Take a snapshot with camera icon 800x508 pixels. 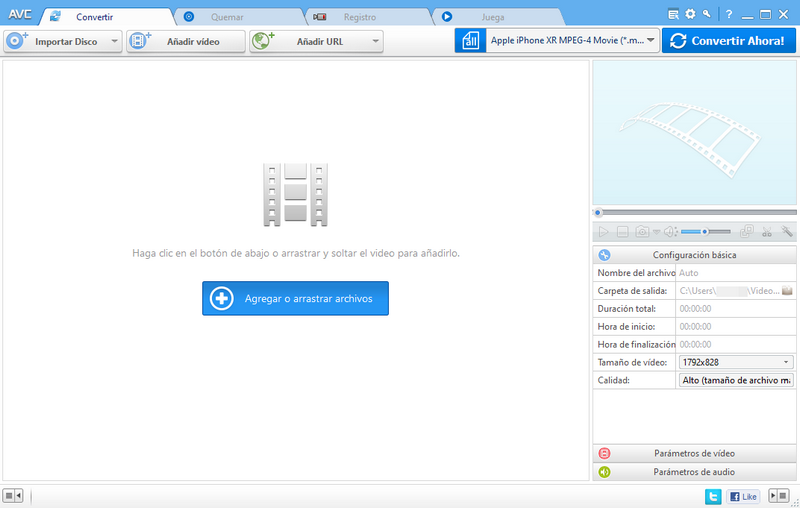pyautogui.click(x=642, y=232)
